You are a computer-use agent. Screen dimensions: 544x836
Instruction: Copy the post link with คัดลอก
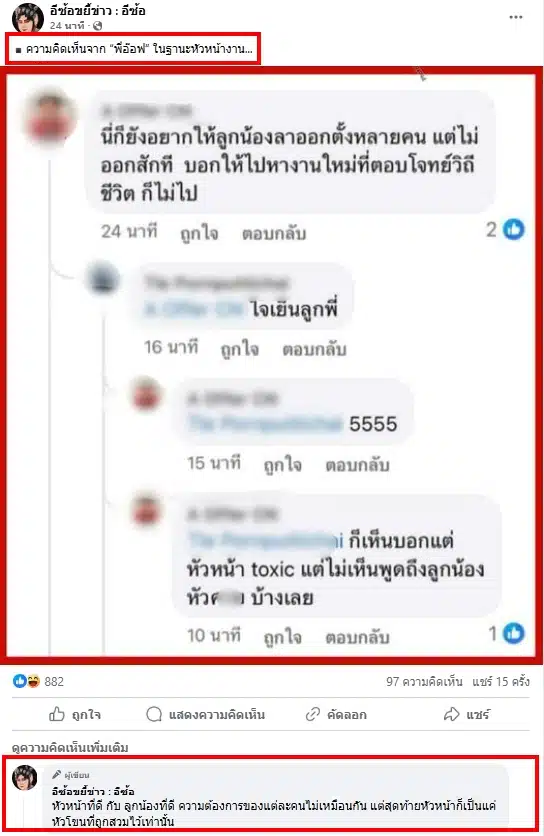pyautogui.click(x=336, y=714)
